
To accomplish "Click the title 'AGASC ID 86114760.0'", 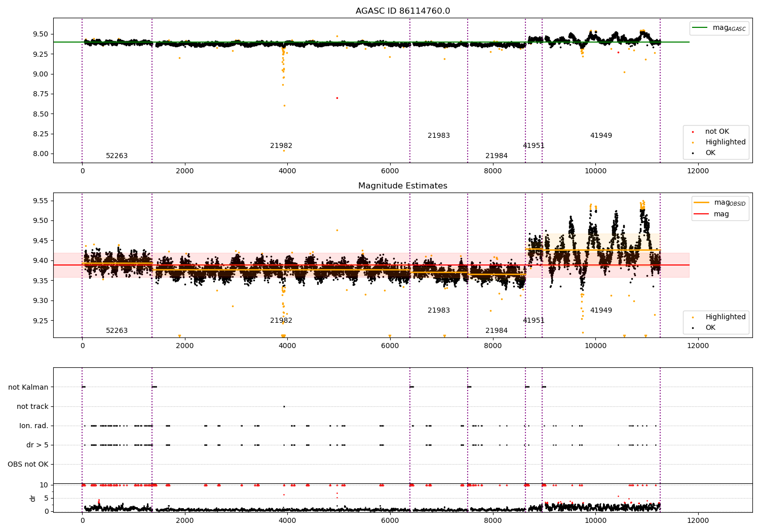I will point(403,11).
